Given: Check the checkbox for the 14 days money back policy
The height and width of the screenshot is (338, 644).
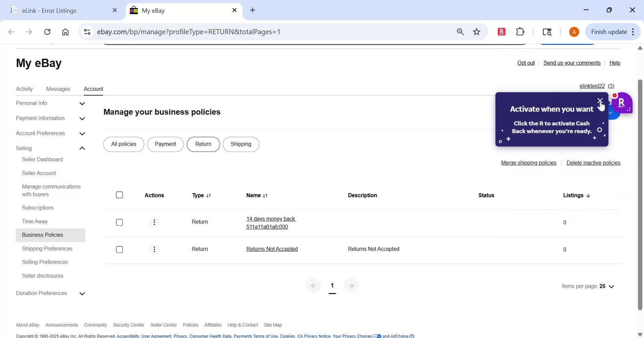Looking at the screenshot, I should point(119,222).
